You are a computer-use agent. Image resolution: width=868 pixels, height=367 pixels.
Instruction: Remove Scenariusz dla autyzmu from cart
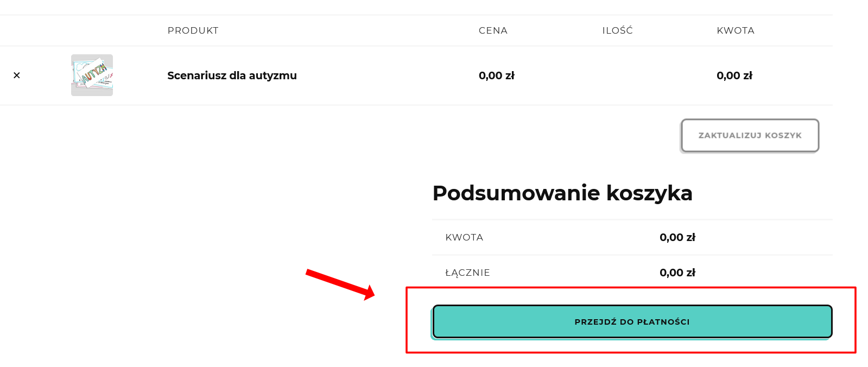[x=17, y=75]
